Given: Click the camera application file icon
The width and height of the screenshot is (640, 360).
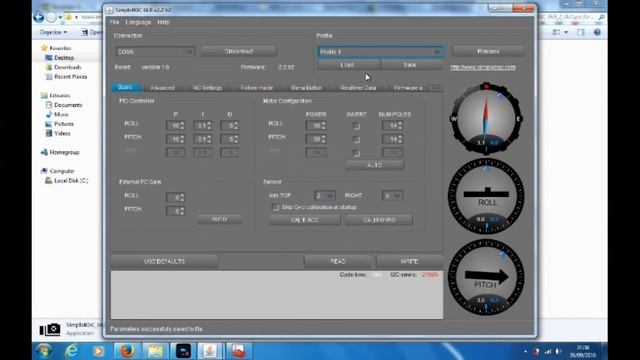Looking at the screenshot, I should (50, 329).
